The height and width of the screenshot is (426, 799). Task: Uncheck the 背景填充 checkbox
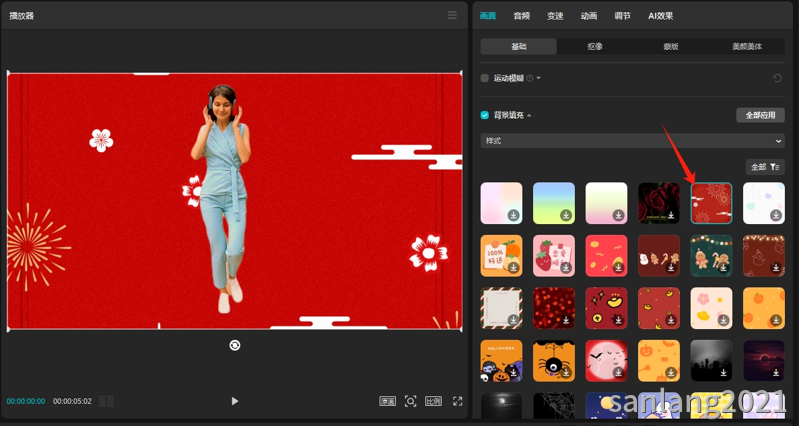coord(485,115)
